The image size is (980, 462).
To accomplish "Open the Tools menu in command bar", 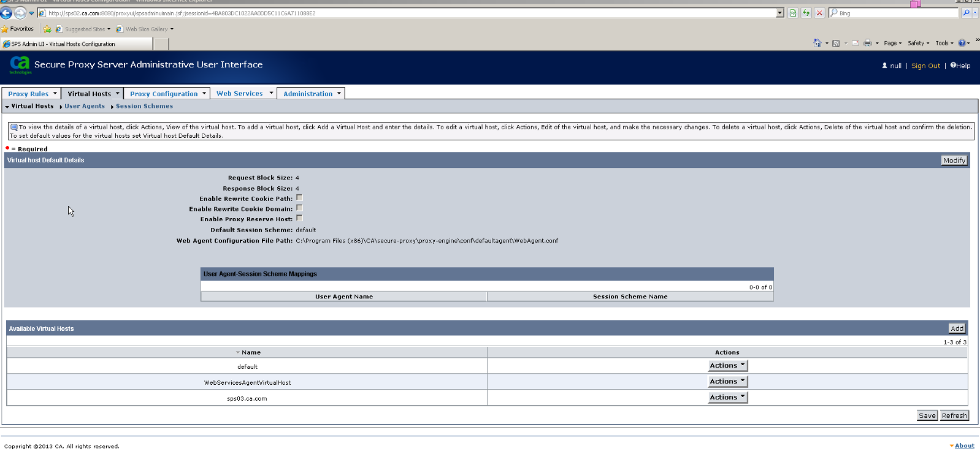I will pos(944,43).
